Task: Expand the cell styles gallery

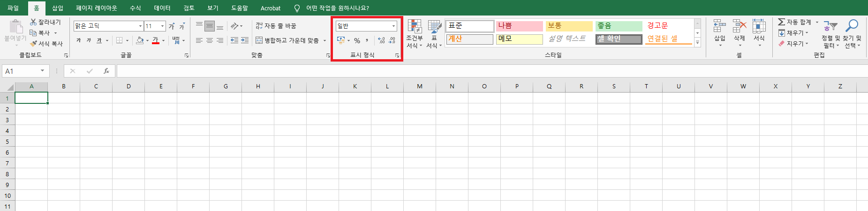Action: [697, 43]
